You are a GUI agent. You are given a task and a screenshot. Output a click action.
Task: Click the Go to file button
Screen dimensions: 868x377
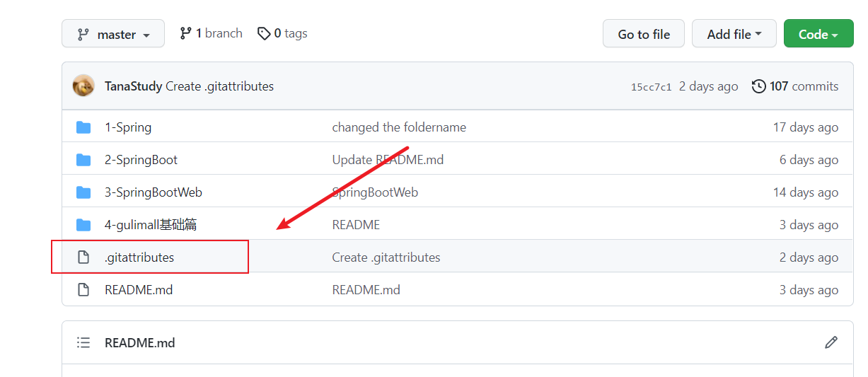point(644,34)
